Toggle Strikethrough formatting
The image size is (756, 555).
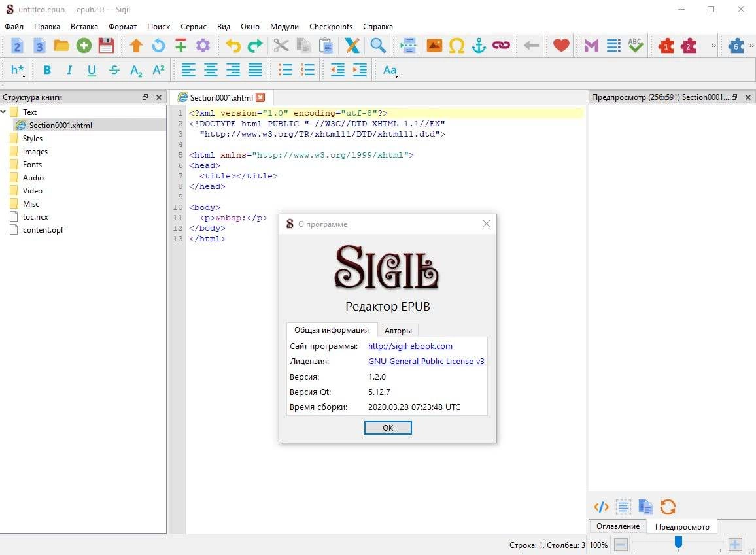pyautogui.click(x=114, y=71)
